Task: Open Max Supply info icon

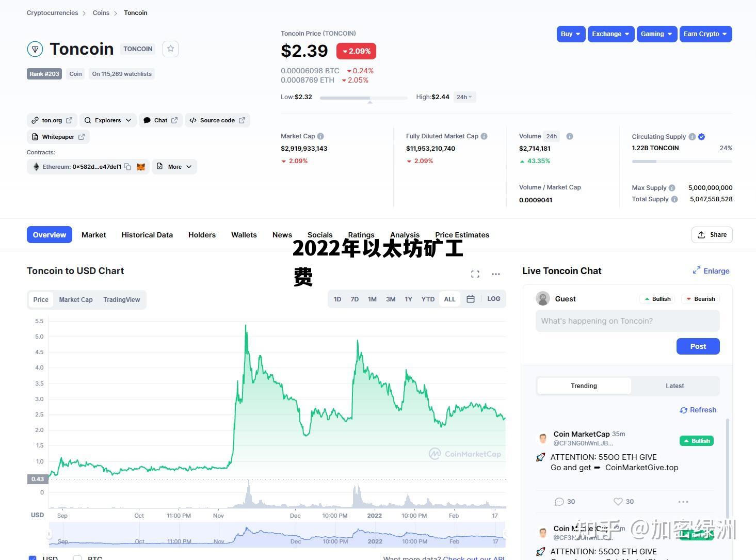Action: coord(672,188)
